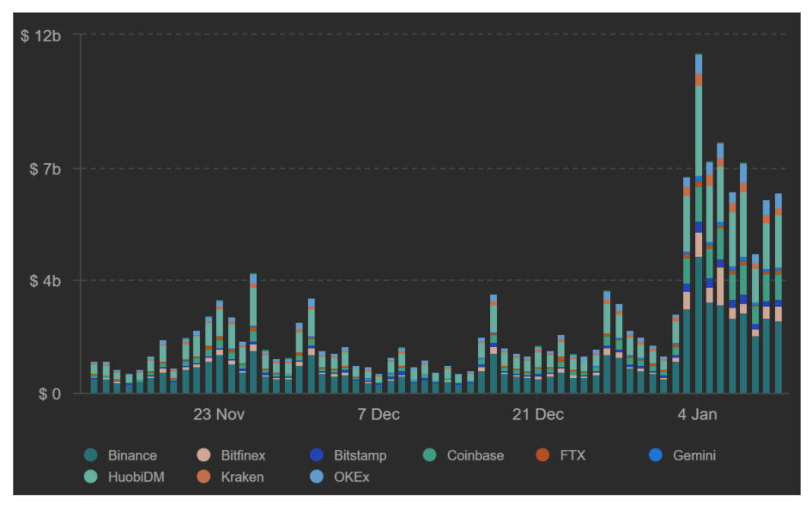Click the 7 Dec axis label

378,414
